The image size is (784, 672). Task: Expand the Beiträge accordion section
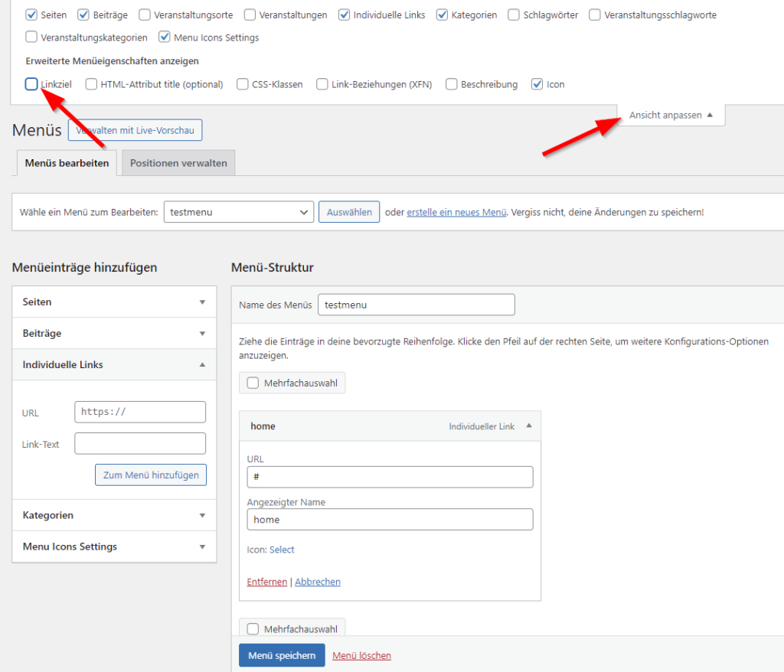(x=202, y=334)
